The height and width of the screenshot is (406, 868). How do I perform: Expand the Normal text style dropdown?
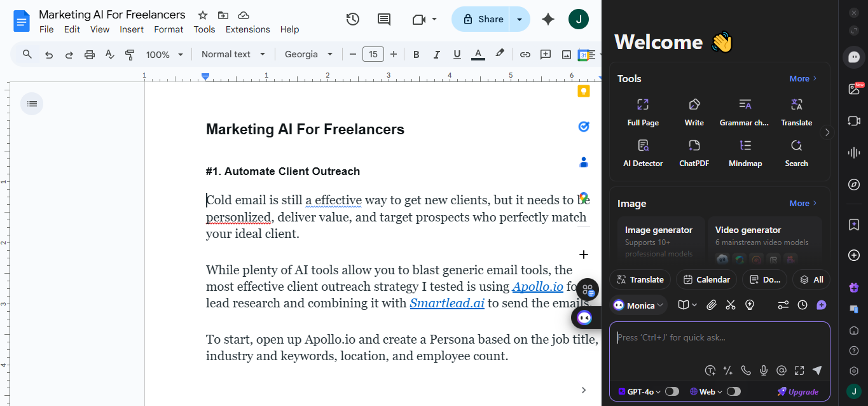tap(233, 55)
